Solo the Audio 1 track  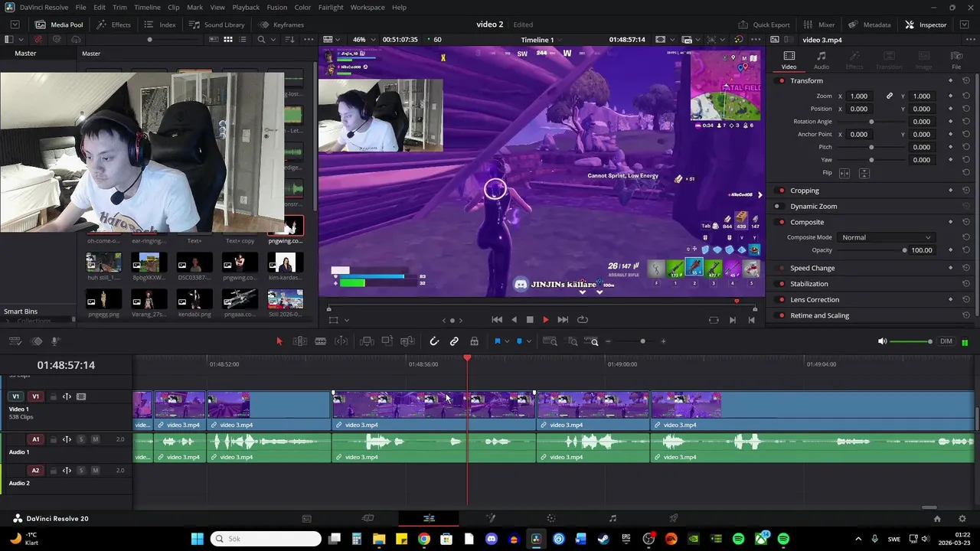pyautogui.click(x=81, y=439)
